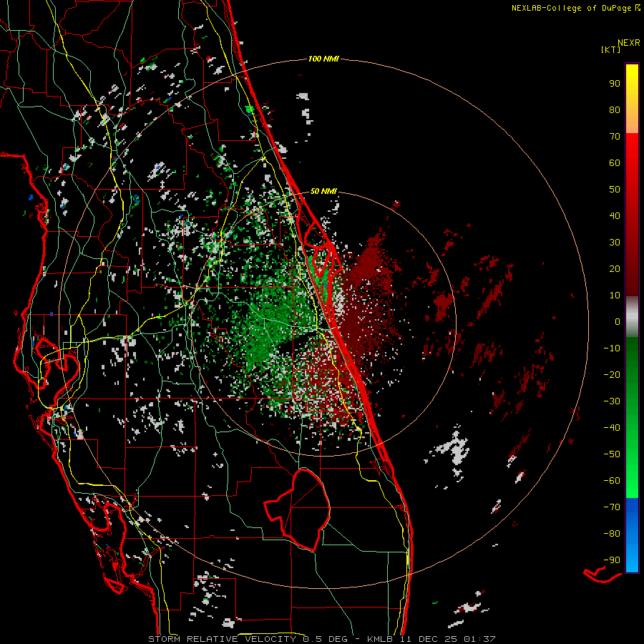Viewport: 644px width, 644px height.
Task: Click the positive 60 knot scale label
Action: click(x=615, y=162)
